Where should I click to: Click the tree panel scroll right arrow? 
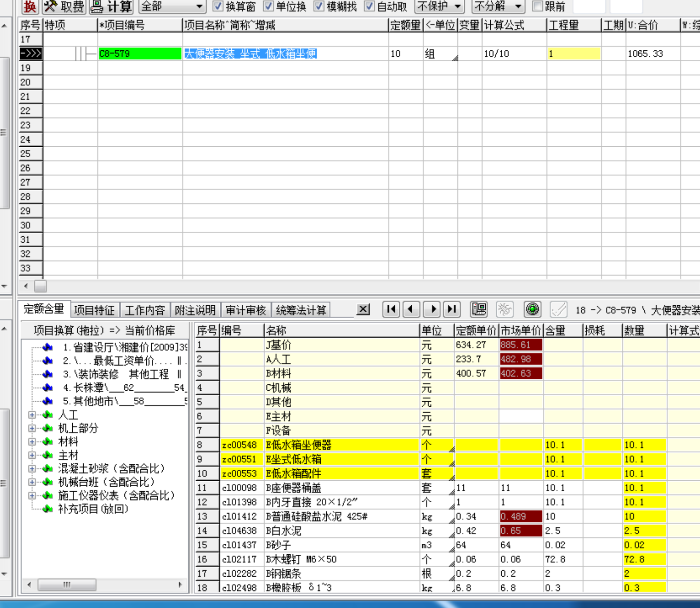180,585
